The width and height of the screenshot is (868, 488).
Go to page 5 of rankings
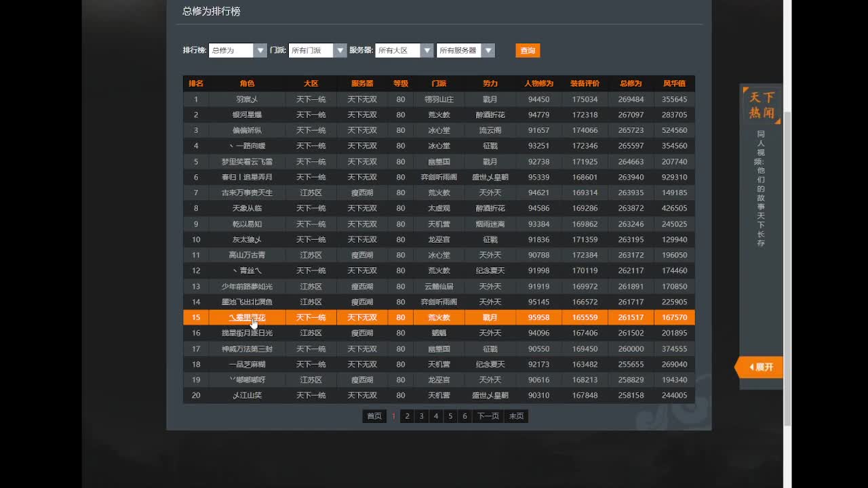click(450, 416)
